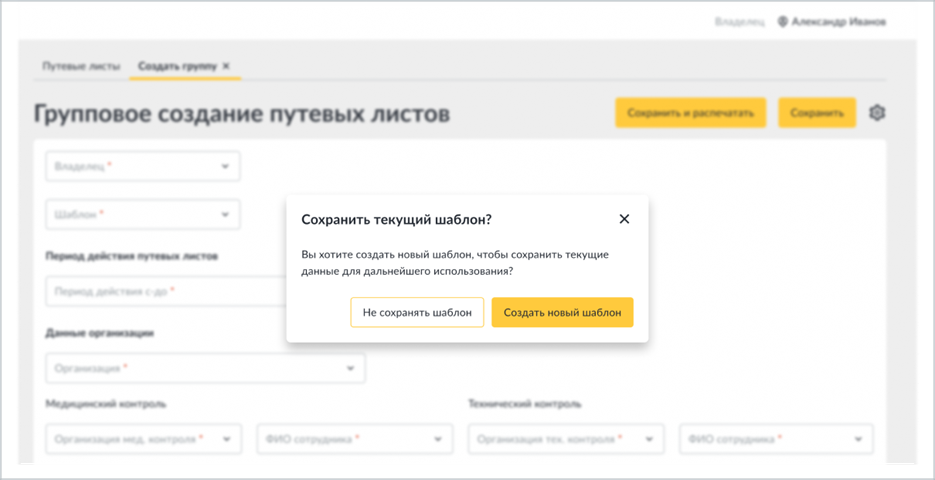This screenshot has width=935, height=480.
Task: Open 'ФИО сотрудника' dropdown under Медицинский контроль
Action: [x=355, y=439]
